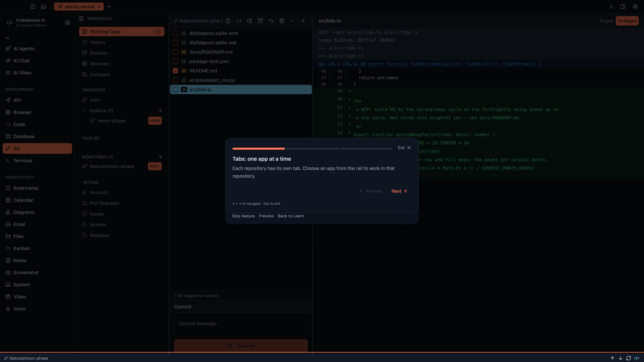Open the folders icon in the top bar

44,7
